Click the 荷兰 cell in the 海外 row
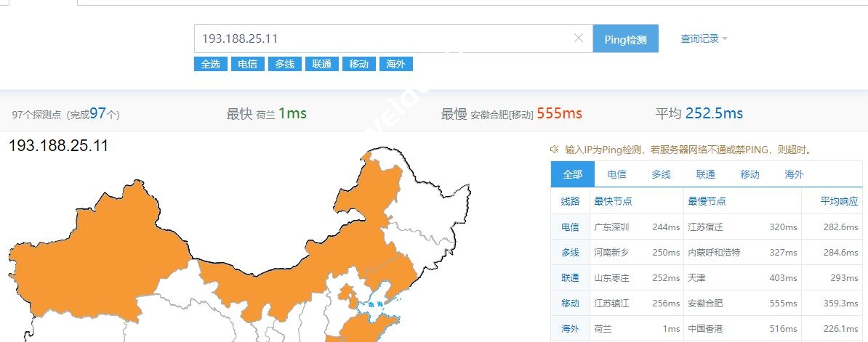Image resolution: width=868 pixels, height=342 pixels. pyautogui.click(x=603, y=329)
